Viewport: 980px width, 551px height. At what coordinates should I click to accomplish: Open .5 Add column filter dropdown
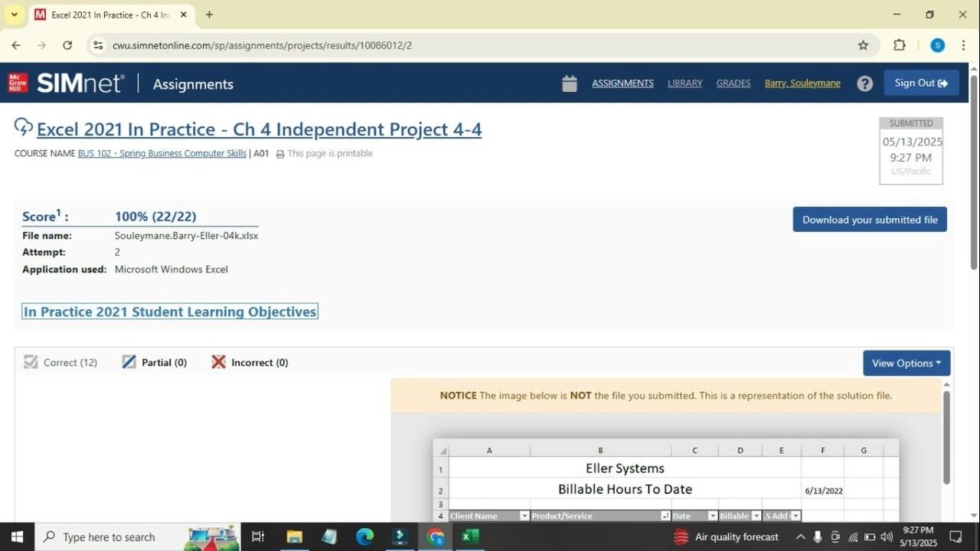click(795, 516)
